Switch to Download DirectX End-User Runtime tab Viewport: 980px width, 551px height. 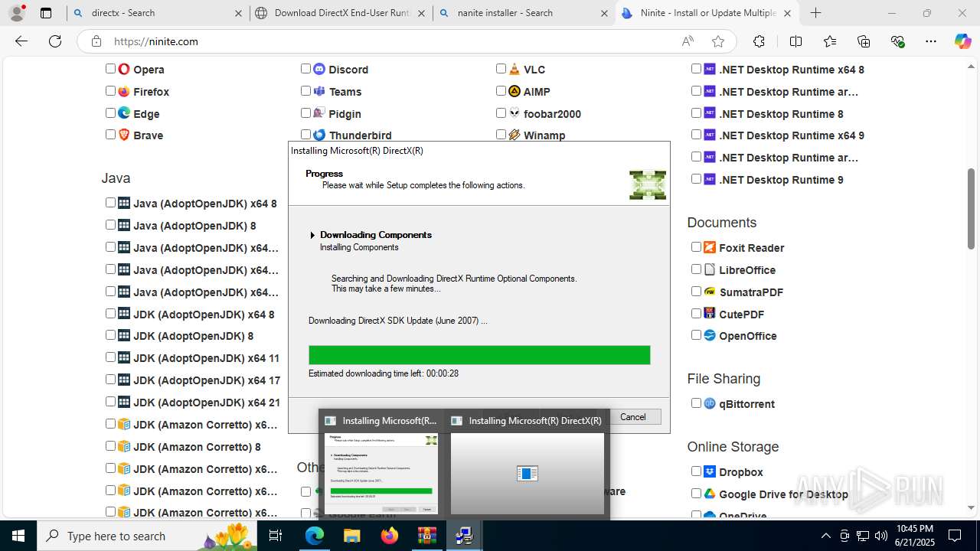point(341,13)
